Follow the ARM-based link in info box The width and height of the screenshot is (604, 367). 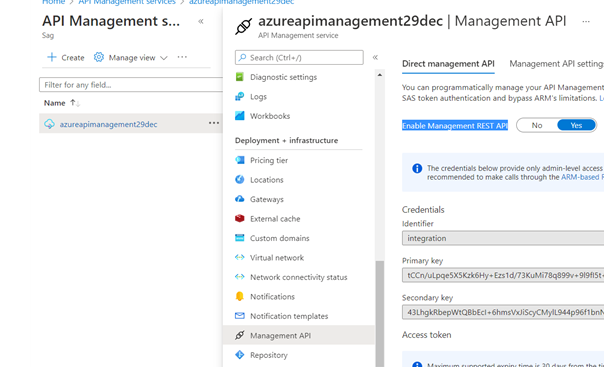point(582,177)
